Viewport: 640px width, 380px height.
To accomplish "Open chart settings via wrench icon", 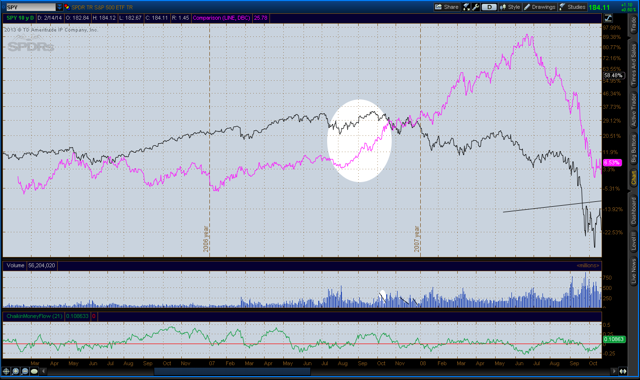I will pos(476,7).
